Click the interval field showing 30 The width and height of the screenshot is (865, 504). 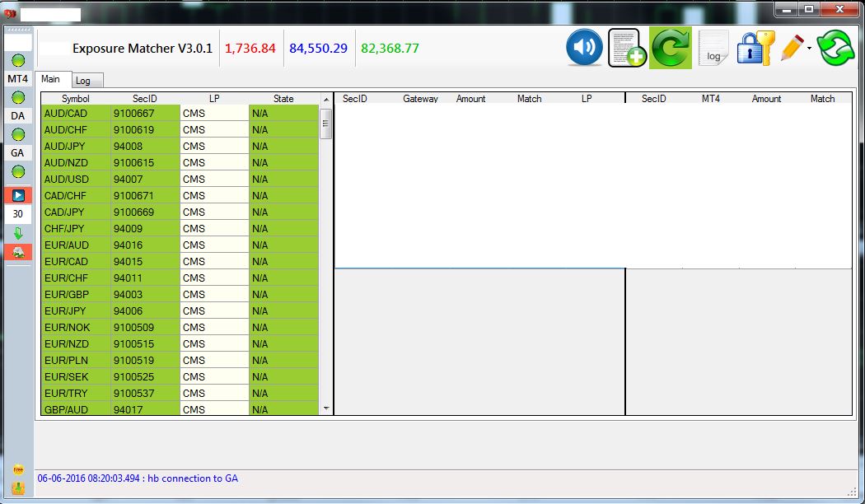(18, 214)
